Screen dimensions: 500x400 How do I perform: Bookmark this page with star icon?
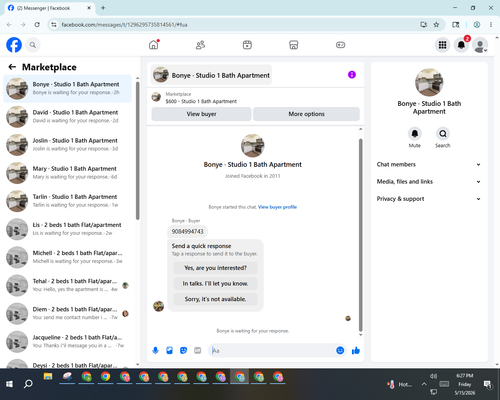(x=436, y=24)
